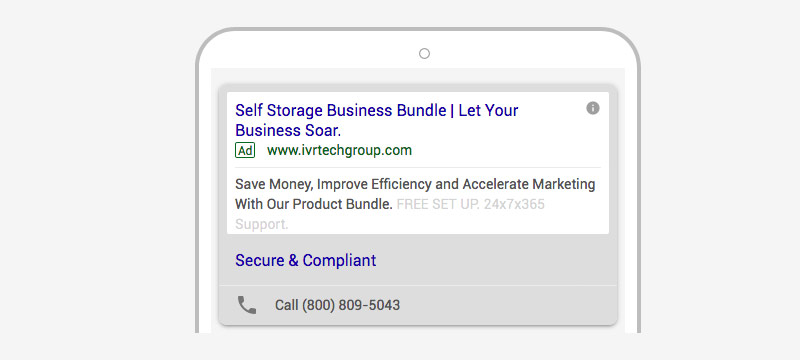Open the Self Storage Business Bundle headline
Screen dimensions: 800x360
pos(377,120)
